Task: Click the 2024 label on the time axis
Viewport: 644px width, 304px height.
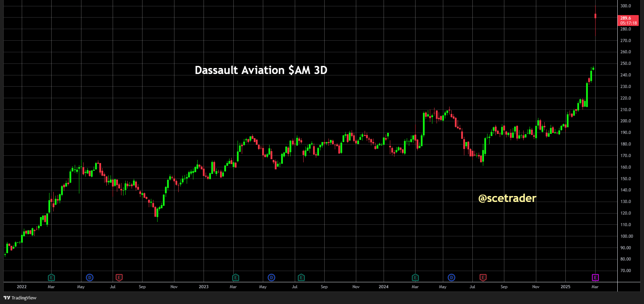Action: tap(384, 287)
